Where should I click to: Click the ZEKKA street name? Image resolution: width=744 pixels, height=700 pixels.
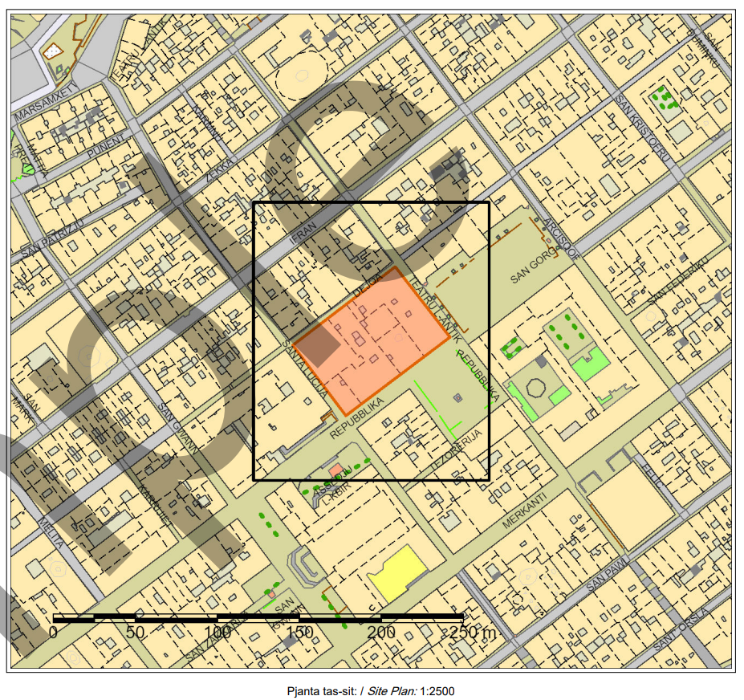coord(220,170)
